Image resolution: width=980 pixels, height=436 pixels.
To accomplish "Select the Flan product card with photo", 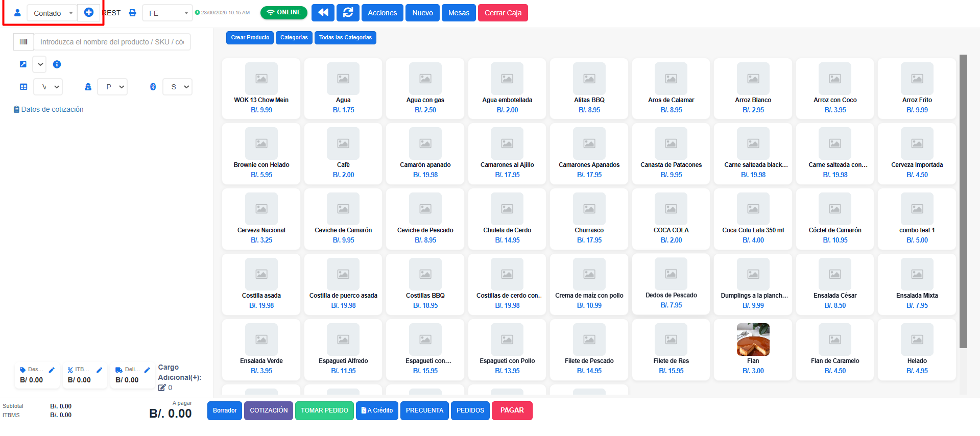I will click(x=753, y=350).
